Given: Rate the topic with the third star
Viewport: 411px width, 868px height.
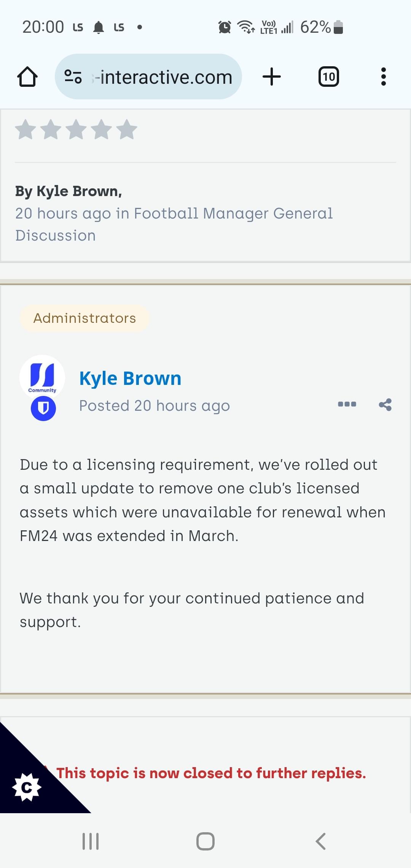Looking at the screenshot, I should point(76,129).
